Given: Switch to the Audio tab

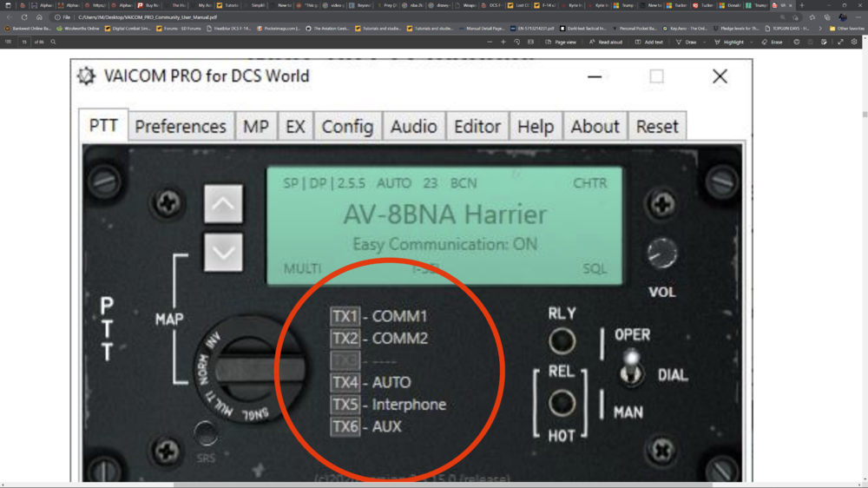Looking at the screenshot, I should pyautogui.click(x=413, y=126).
